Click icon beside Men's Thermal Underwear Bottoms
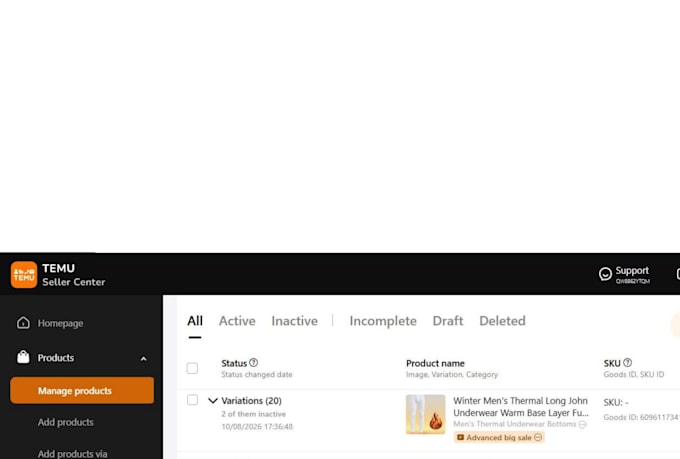This screenshot has width=680, height=459. 582,424
